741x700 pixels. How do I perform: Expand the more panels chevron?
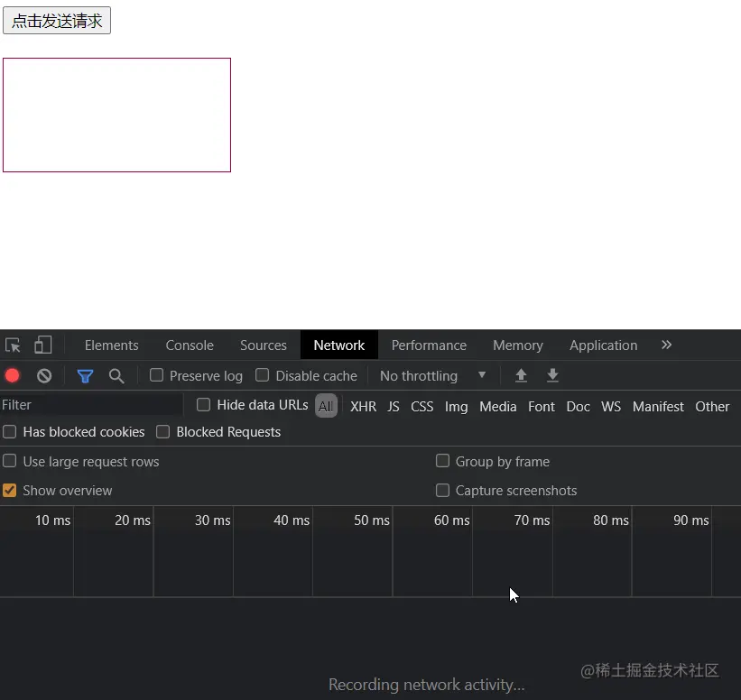click(x=666, y=345)
